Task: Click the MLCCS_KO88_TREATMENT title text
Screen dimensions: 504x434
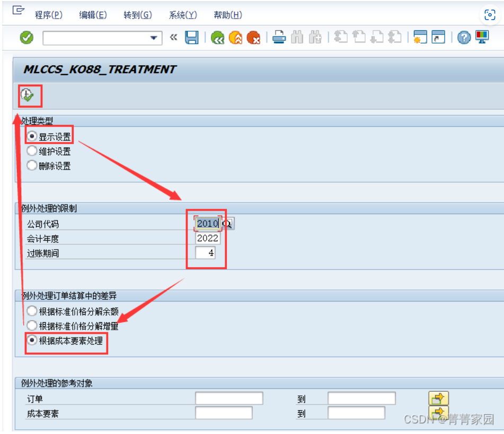Action: [x=100, y=69]
